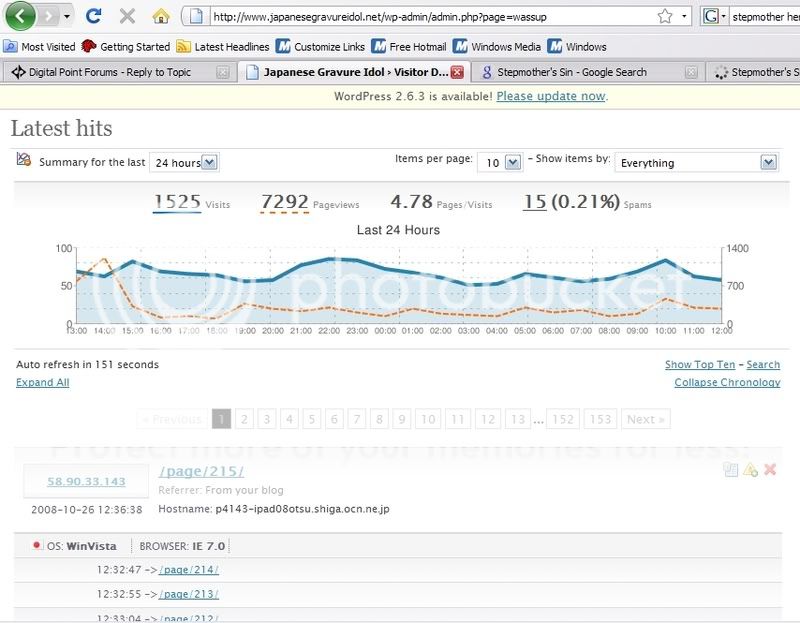800x623 pixels.
Task: Click the Expand All link
Action: (x=42, y=382)
